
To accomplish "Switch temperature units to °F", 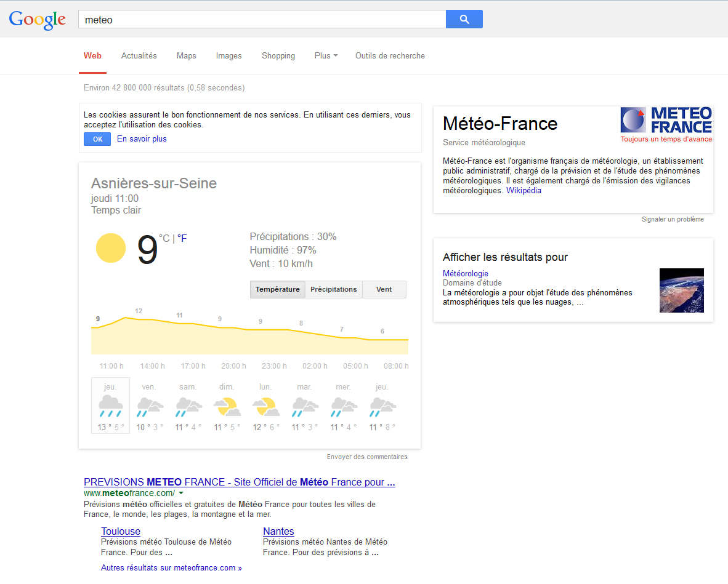I will point(182,238).
